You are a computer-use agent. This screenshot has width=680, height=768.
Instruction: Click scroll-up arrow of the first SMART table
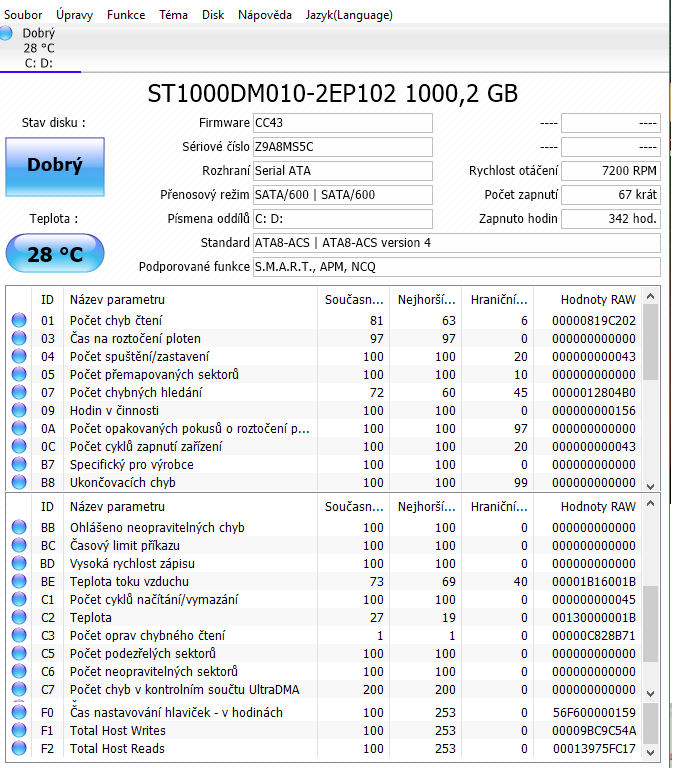coord(651,296)
